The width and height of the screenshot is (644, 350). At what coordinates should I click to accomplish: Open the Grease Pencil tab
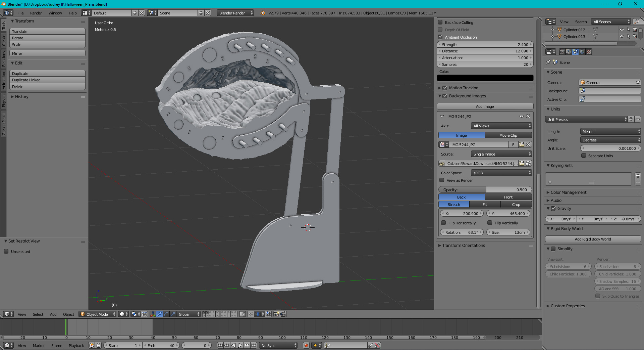point(4,124)
